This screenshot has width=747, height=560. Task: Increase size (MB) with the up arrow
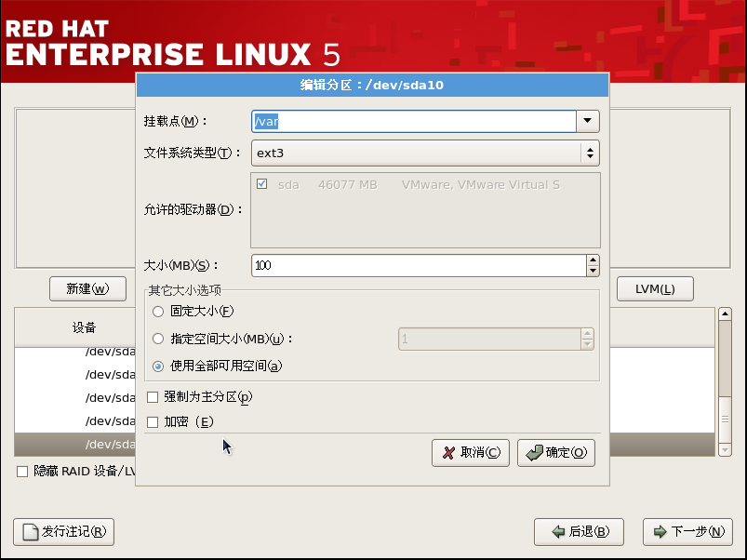pyautogui.click(x=593, y=260)
